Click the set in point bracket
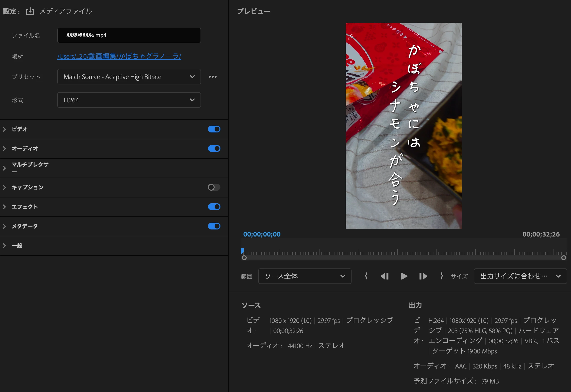The image size is (571, 392). pyautogui.click(x=366, y=276)
